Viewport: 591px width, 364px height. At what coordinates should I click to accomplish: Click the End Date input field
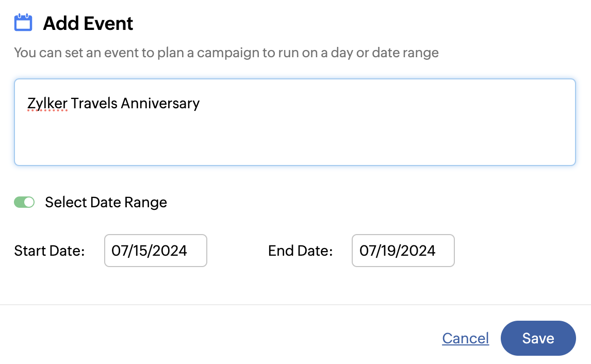point(403,251)
